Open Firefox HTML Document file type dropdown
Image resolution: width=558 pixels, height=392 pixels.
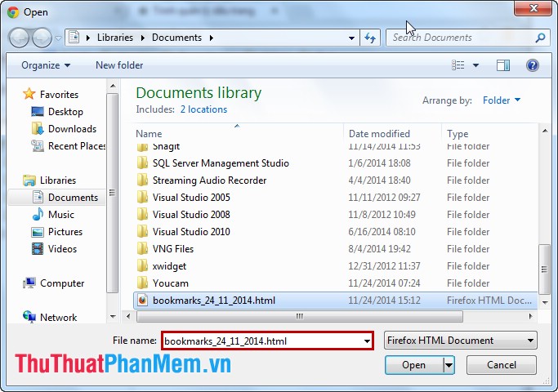(461, 341)
